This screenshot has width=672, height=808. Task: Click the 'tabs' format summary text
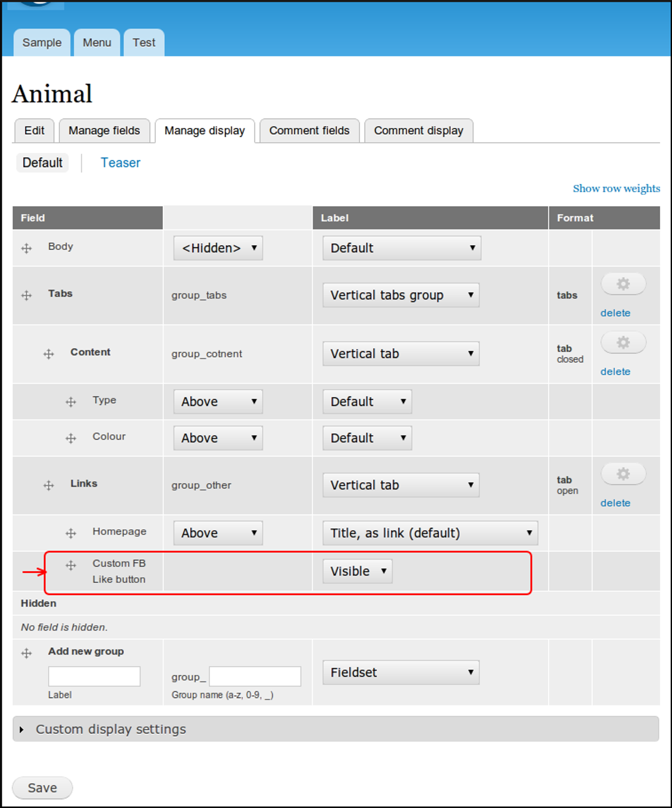tap(567, 296)
